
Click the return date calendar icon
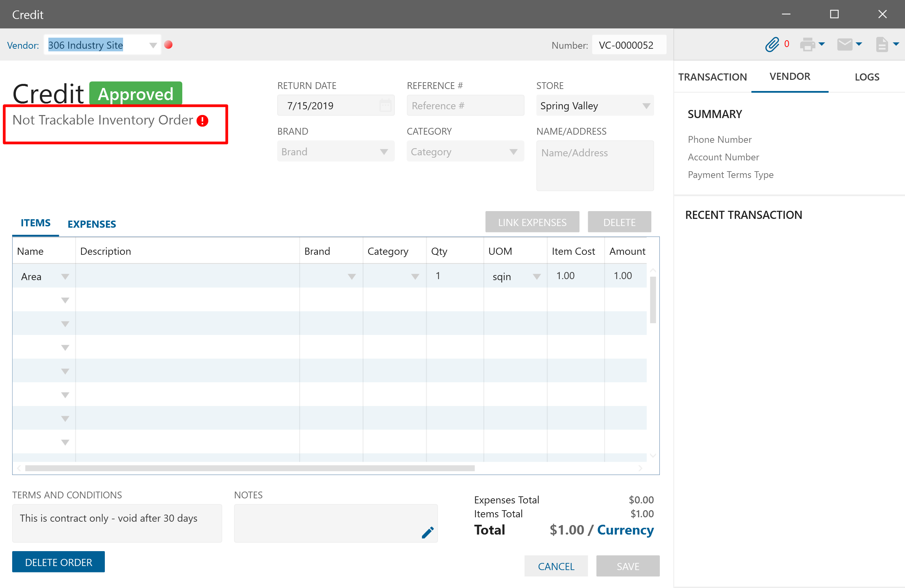coord(385,105)
